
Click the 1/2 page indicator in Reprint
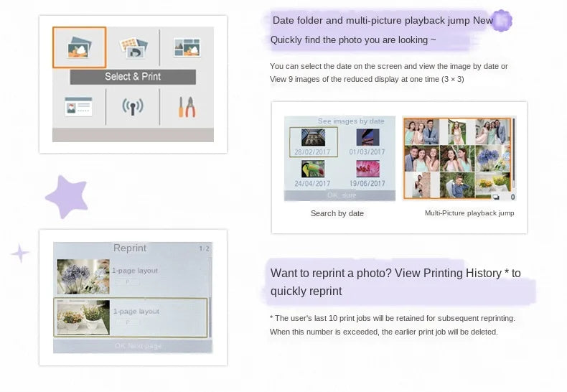click(x=204, y=248)
